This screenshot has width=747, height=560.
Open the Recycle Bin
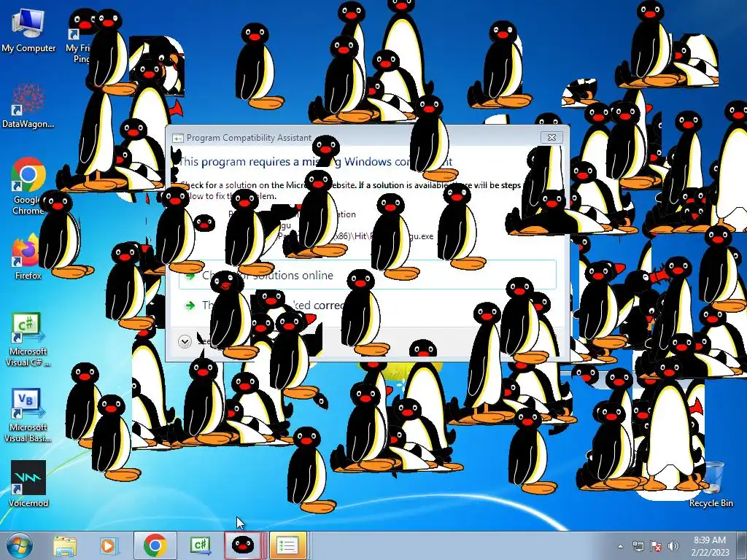point(711,485)
